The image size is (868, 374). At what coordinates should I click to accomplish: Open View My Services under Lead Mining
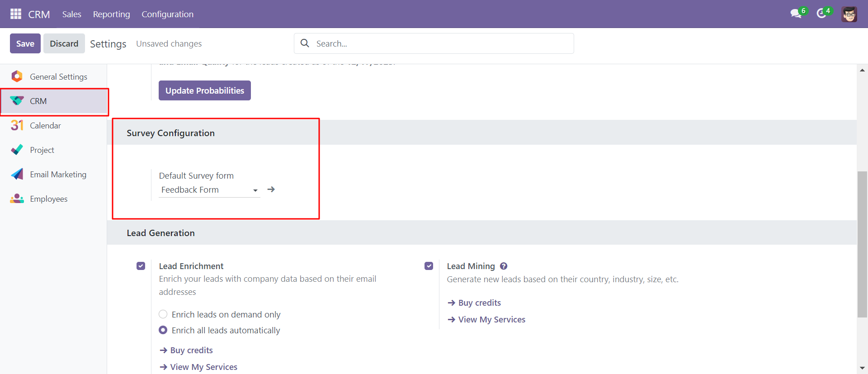486,319
